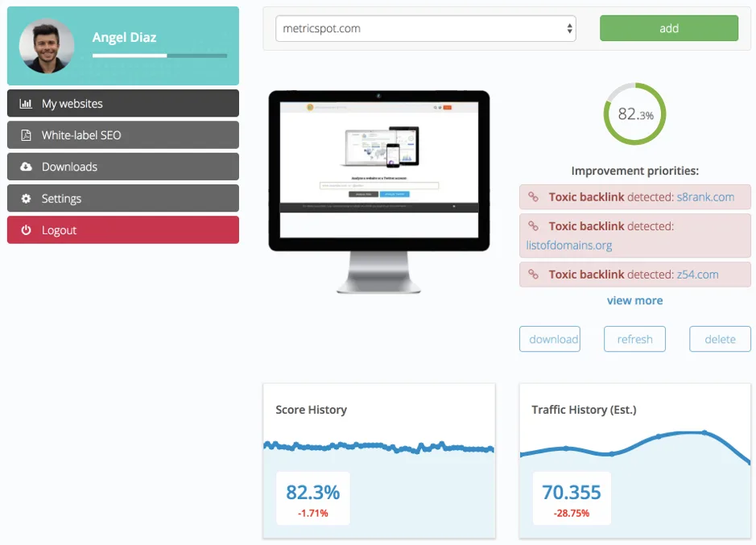Click Angel Diaz profile avatar
Viewport: 756px width, 545px height.
click(x=46, y=46)
